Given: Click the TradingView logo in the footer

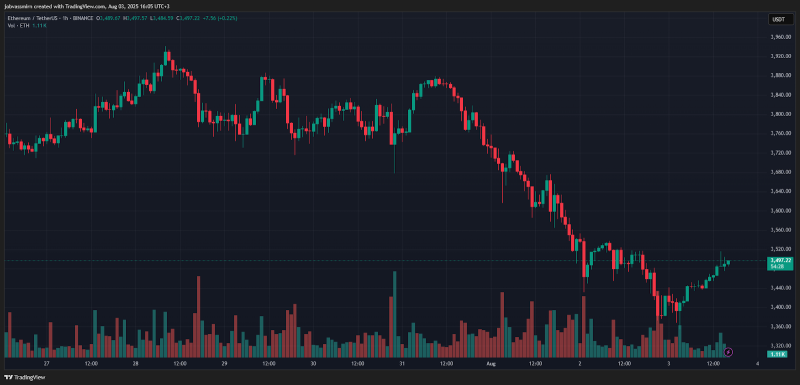Looking at the screenshot, I should [24, 378].
